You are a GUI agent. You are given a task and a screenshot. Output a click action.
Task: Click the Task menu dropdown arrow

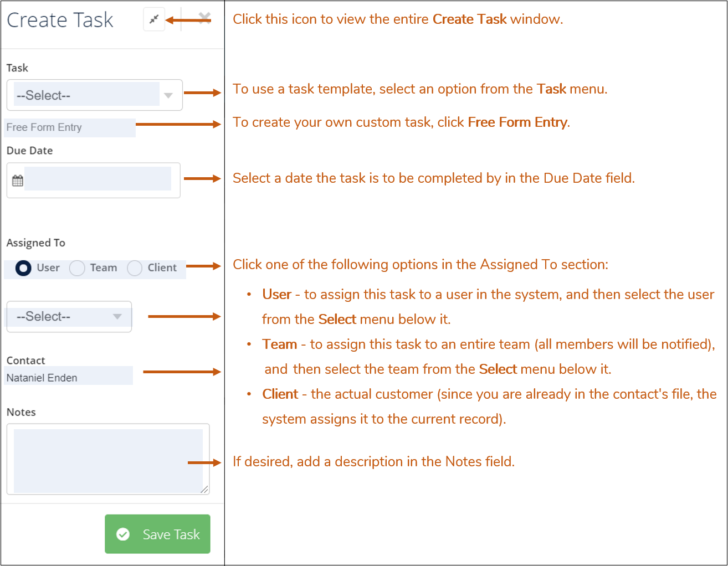click(168, 95)
